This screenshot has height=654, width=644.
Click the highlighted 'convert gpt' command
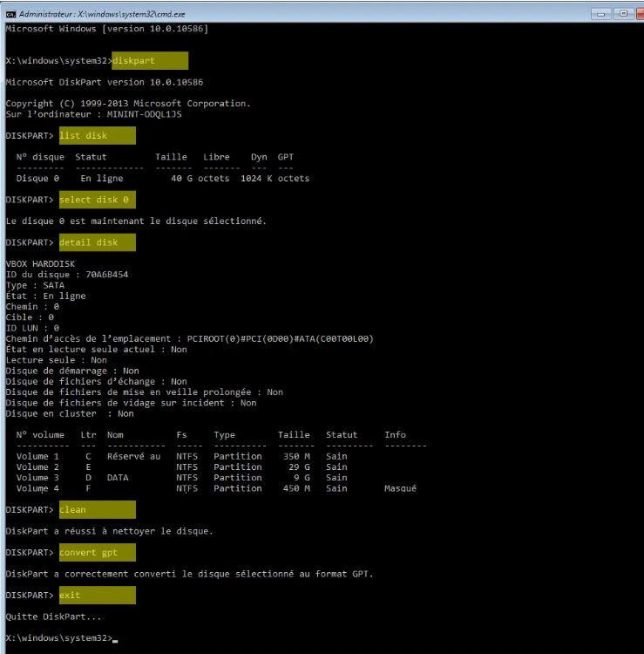point(97,552)
